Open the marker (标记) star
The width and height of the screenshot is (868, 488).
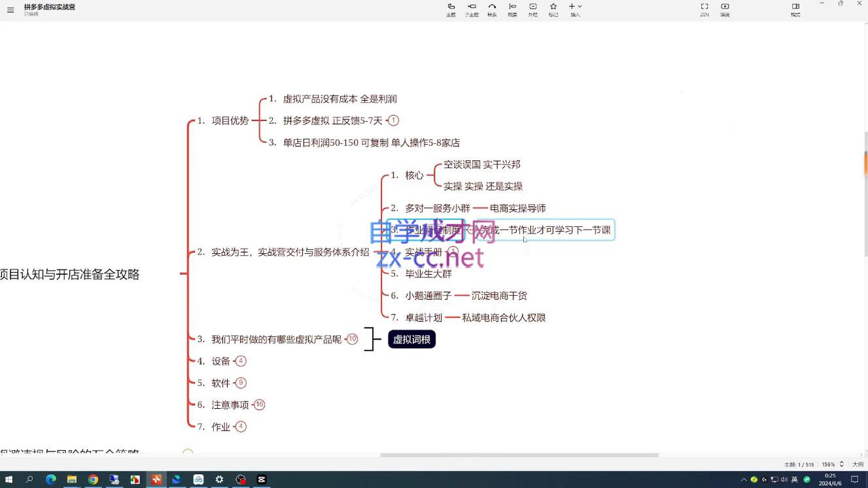click(x=553, y=9)
